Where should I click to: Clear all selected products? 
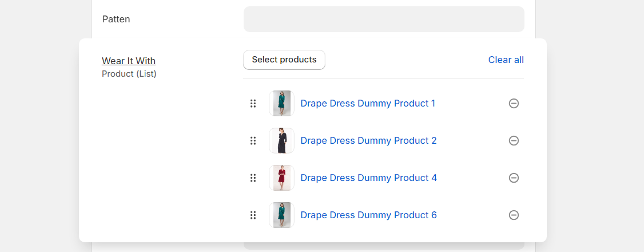click(506, 60)
